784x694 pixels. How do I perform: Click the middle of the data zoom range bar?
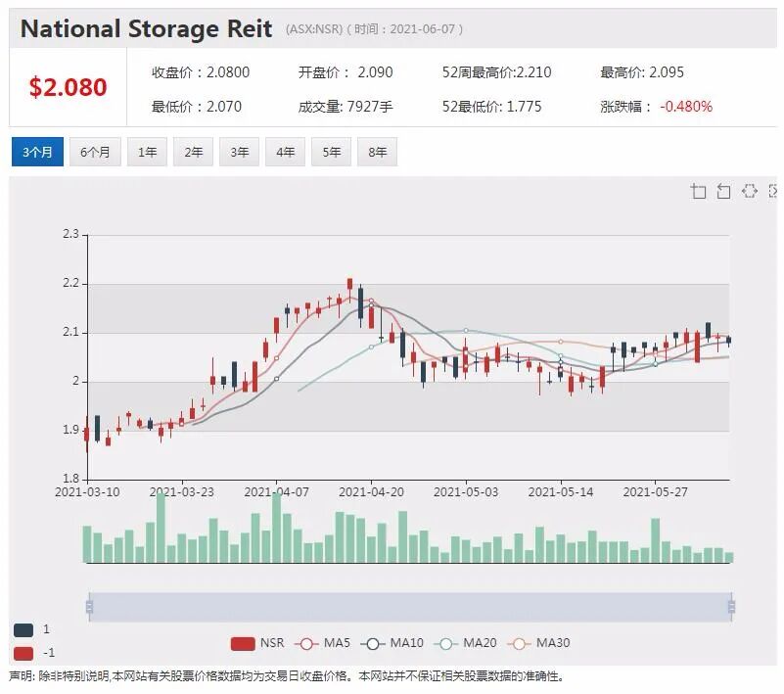(410, 607)
